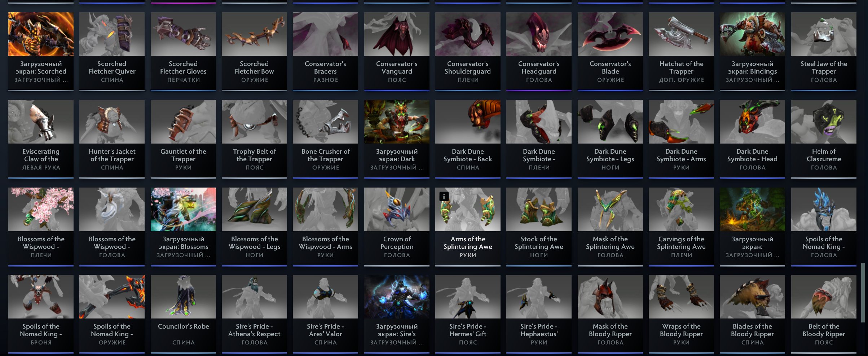Open Bone Crusher of the Trapper
Screen dimensions: 868x356
pyautogui.click(x=325, y=139)
